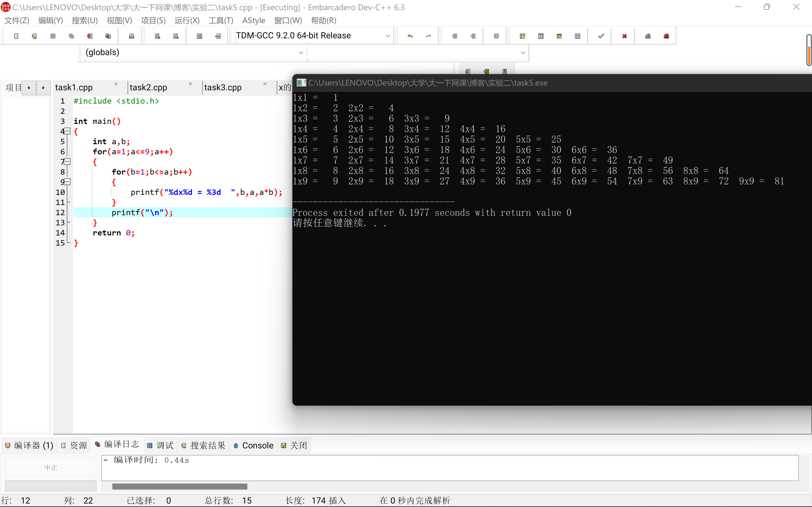Open the 运行(X) menu
The image size is (812, 507).
point(187,21)
